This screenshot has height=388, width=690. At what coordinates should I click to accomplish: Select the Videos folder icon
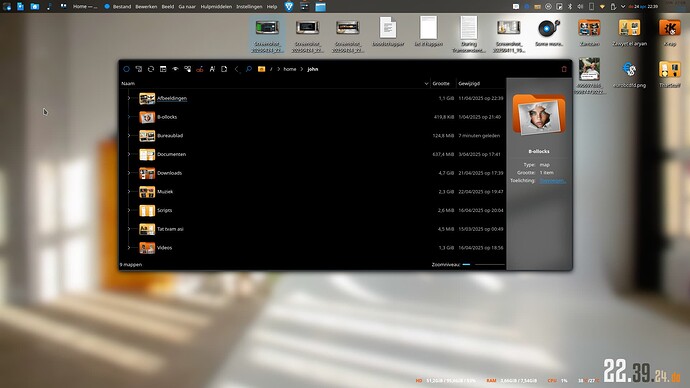coord(147,248)
